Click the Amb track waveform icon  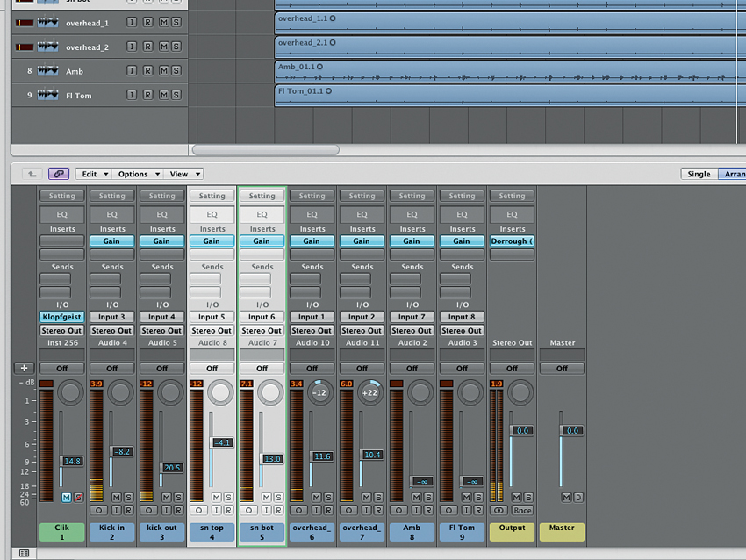[x=48, y=71]
